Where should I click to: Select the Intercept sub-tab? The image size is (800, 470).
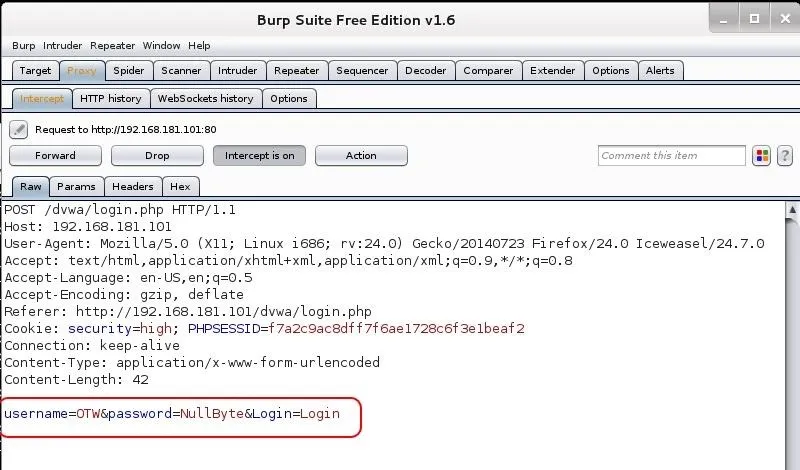pyautogui.click(x=42, y=99)
